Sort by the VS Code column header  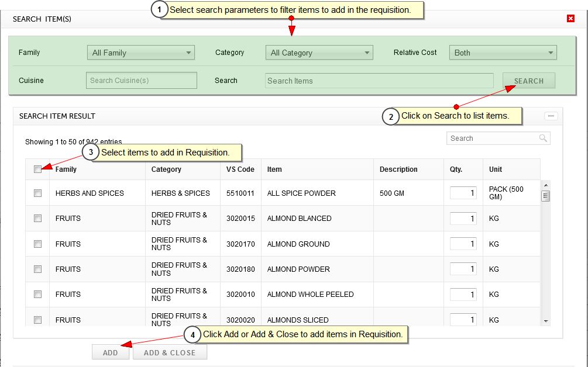click(x=240, y=169)
